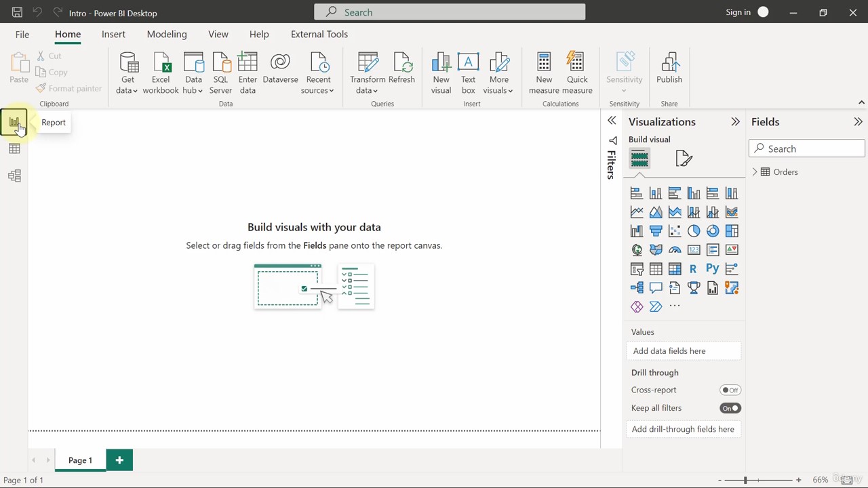Collapse the Visualizations pane
The image size is (868, 488).
pyautogui.click(x=735, y=122)
